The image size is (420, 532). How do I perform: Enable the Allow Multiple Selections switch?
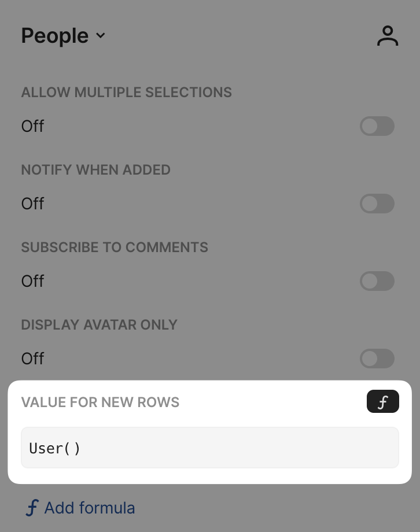377,126
